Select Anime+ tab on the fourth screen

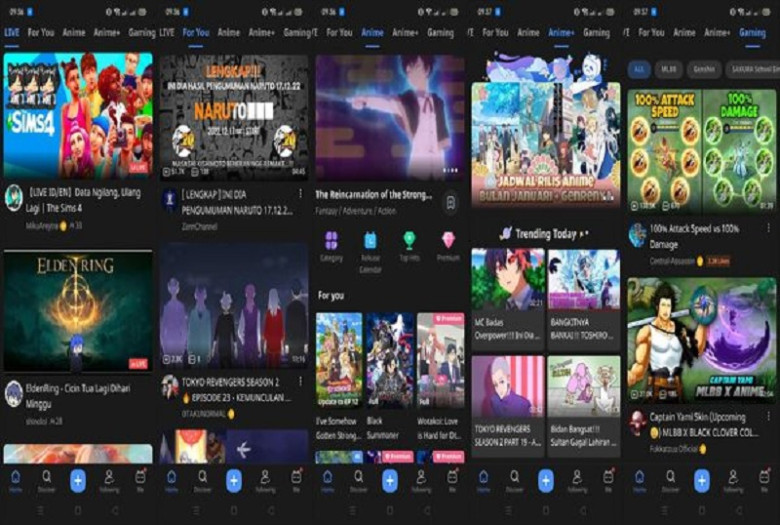click(561, 33)
